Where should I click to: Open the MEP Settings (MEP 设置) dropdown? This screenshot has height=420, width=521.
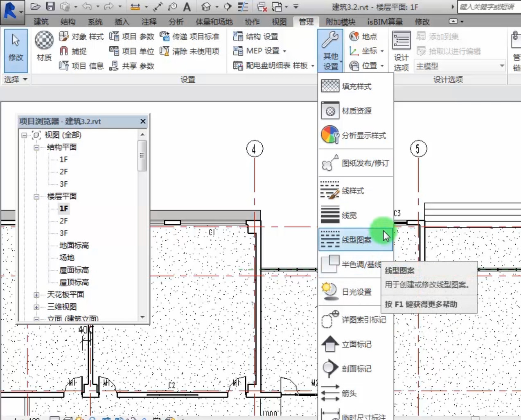point(259,51)
